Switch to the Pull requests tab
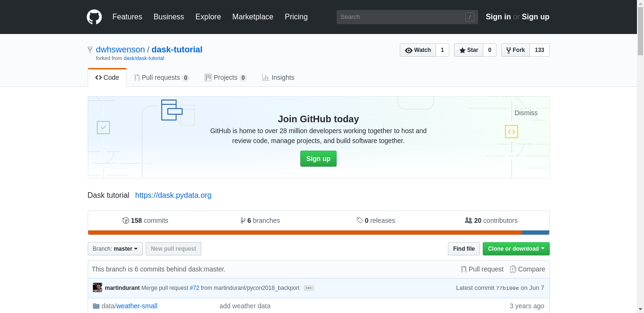The width and height of the screenshot is (644, 313). (x=161, y=77)
